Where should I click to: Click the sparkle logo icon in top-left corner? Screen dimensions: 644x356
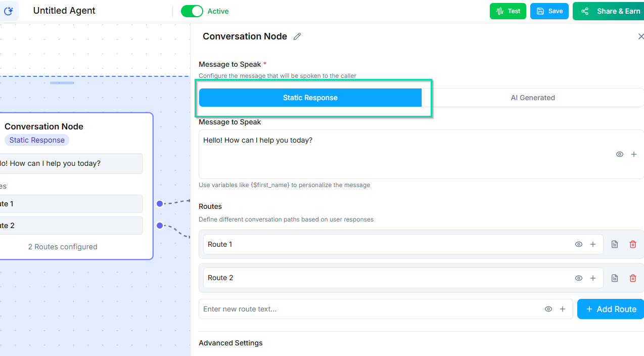point(9,11)
